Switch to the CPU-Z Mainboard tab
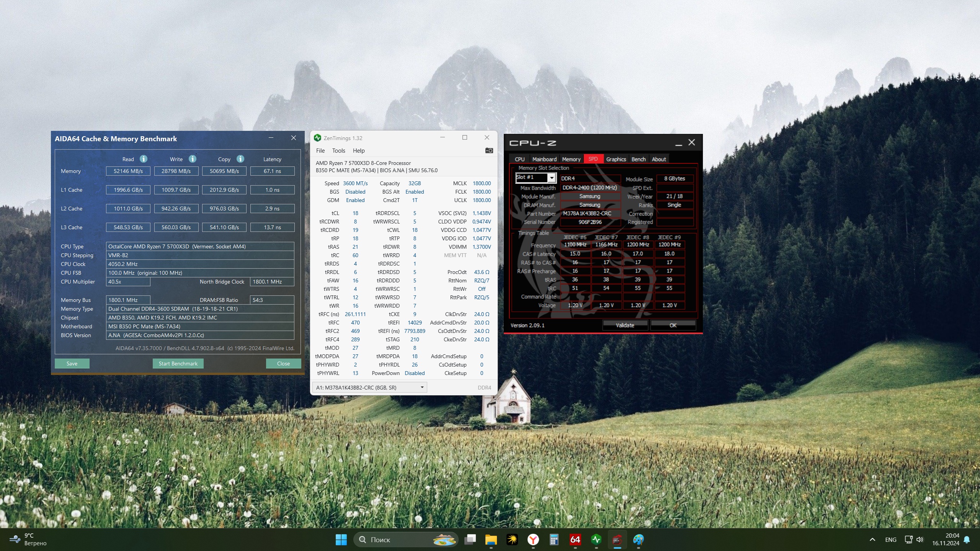980x551 pixels. click(x=544, y=159)
